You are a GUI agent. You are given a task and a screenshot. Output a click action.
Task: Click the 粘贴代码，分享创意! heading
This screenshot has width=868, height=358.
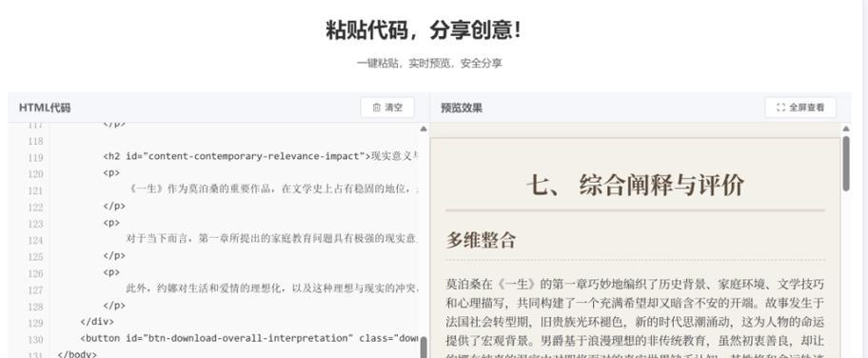point(424,30)
